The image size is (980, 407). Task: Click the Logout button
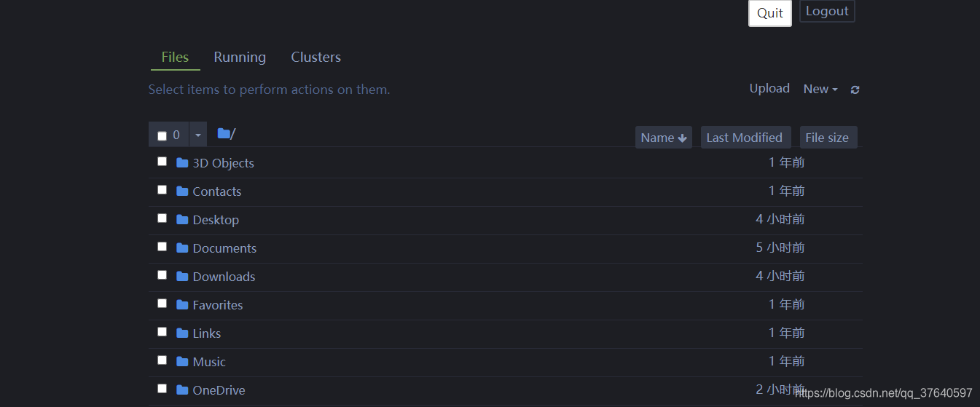tap(827, 11)
